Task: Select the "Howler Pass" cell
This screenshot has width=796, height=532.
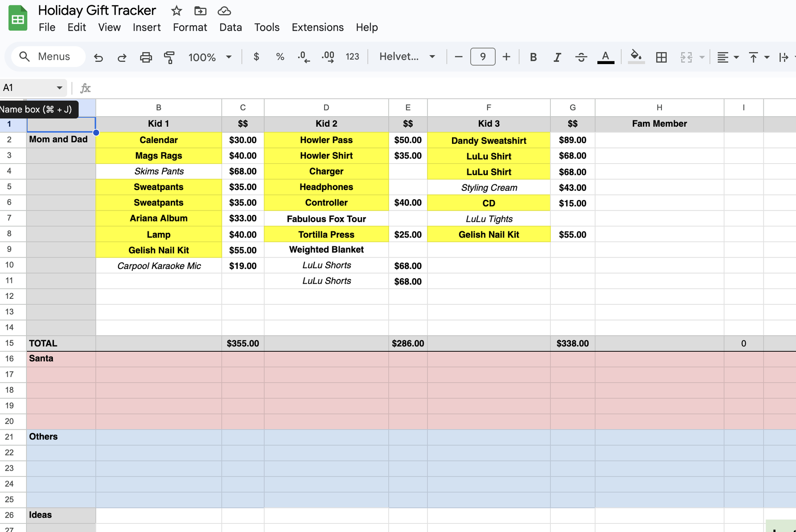Action: point(326,140)
